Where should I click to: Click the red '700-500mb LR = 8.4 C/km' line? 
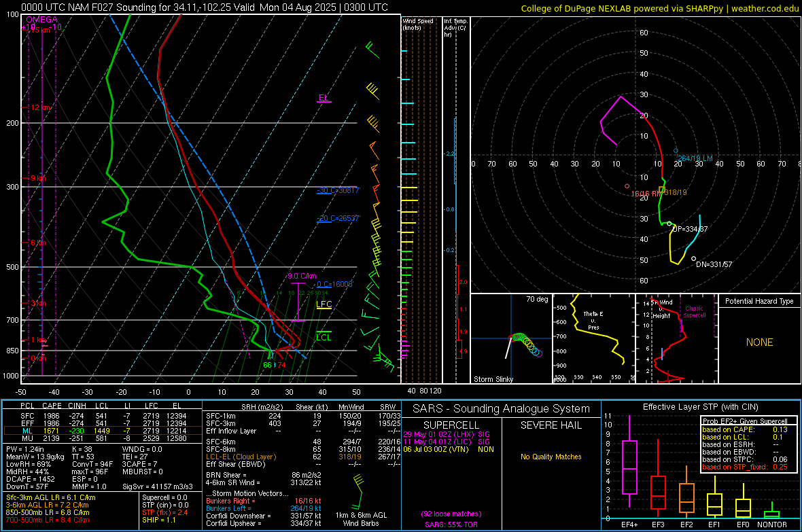(48, 520)
